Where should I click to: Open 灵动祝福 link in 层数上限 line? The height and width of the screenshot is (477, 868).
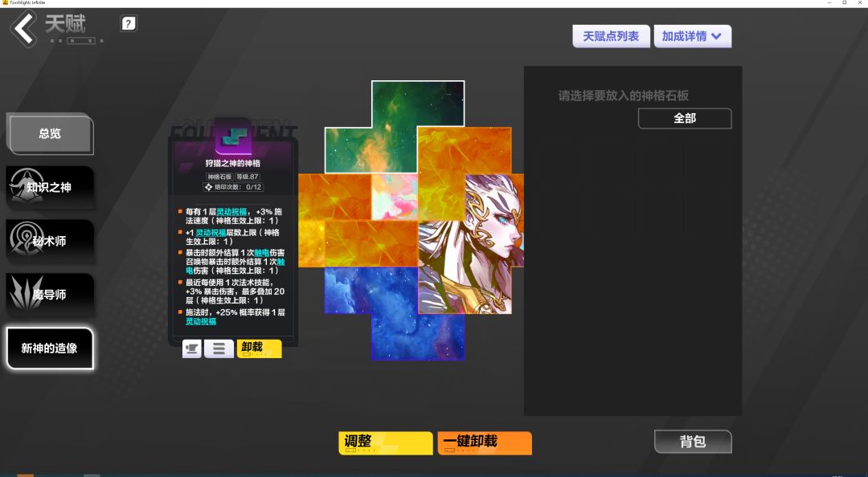click(x=211, y=232)
